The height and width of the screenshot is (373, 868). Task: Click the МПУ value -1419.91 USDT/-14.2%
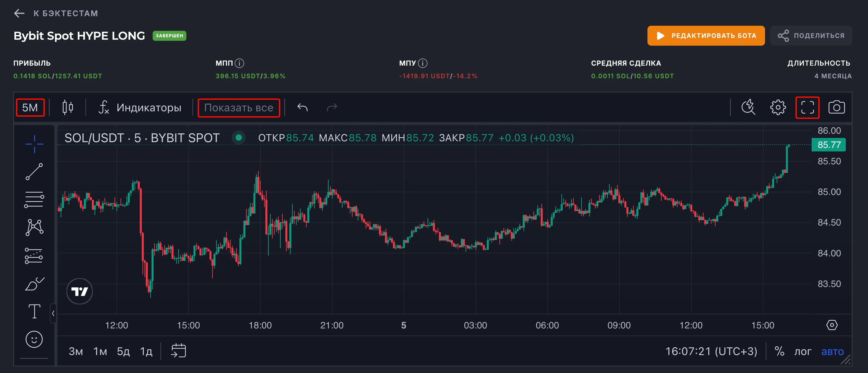[x=438, y=76]
